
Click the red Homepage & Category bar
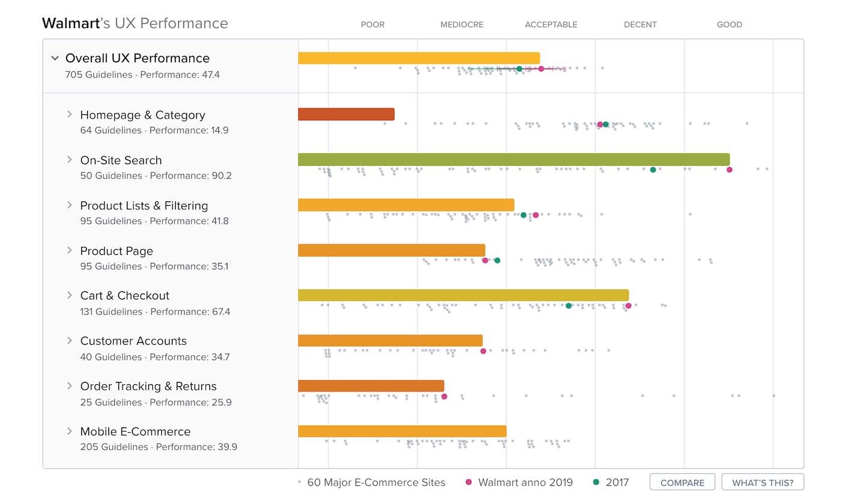click(346, 114)
